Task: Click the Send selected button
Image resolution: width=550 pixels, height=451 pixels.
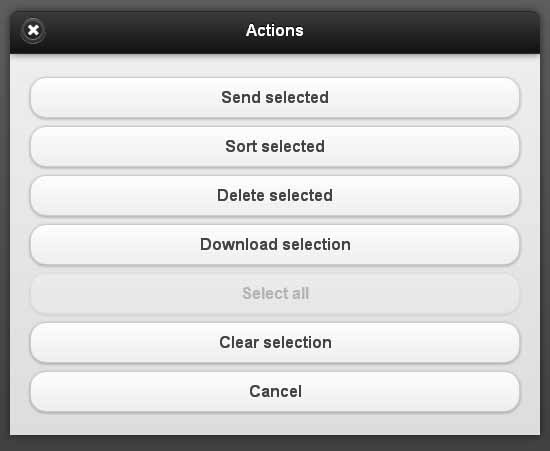Action: tap(275, 97)
